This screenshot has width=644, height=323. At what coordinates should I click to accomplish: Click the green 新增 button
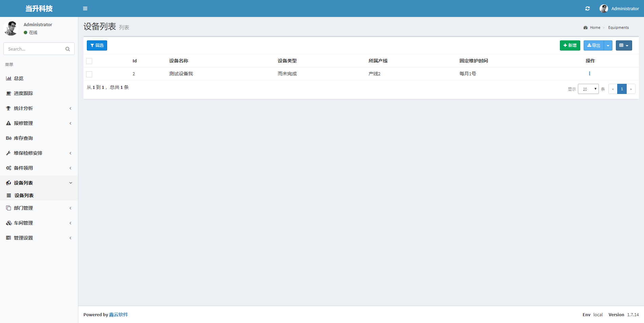(x=570, y=45)
